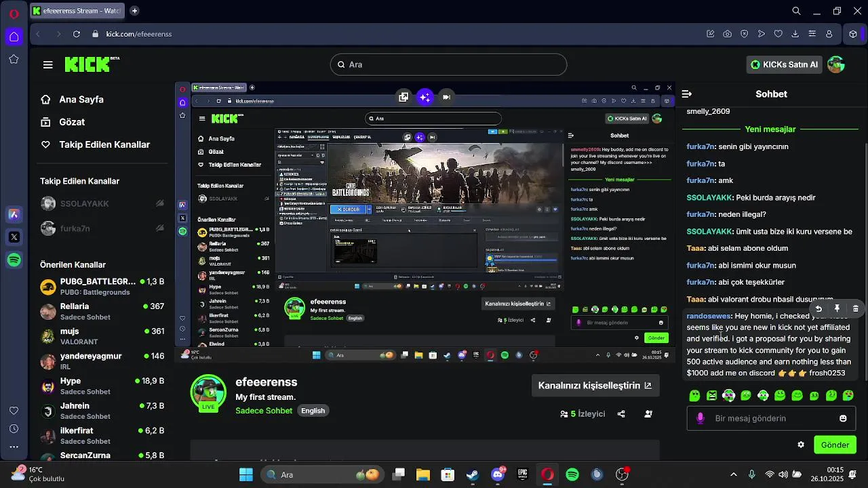
Task: Click Opera sidebar home button
Action: point(14,37)
